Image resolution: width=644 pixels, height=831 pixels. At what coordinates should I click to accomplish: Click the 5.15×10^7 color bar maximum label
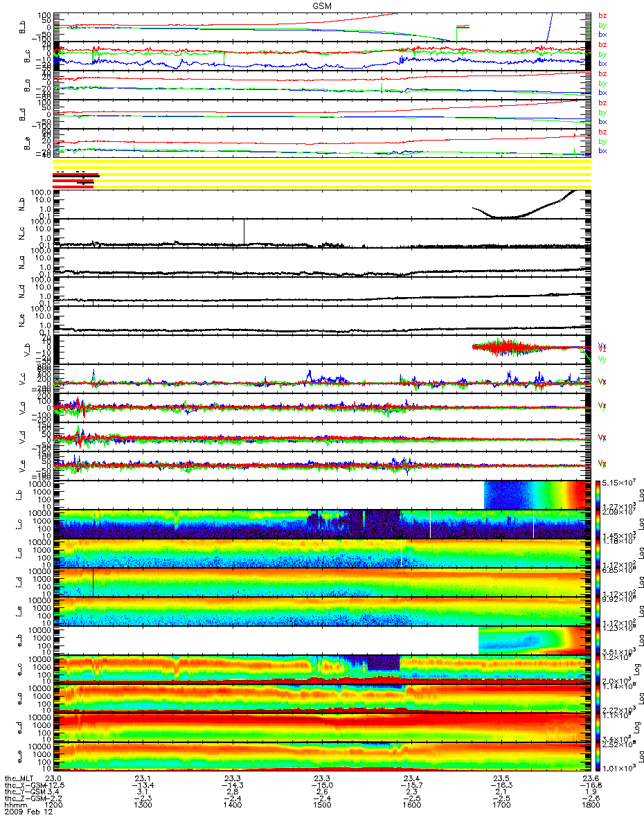620,482
